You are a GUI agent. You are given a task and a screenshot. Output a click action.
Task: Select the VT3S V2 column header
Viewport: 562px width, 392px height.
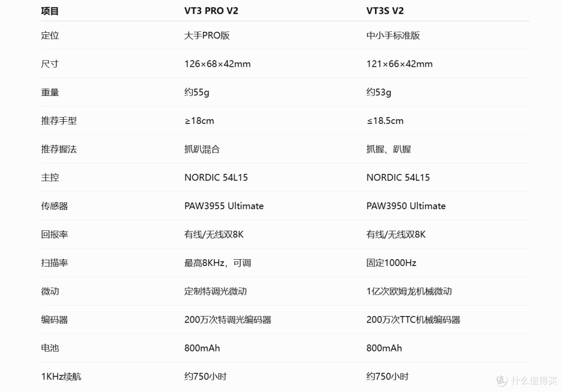tap(385, 11)
